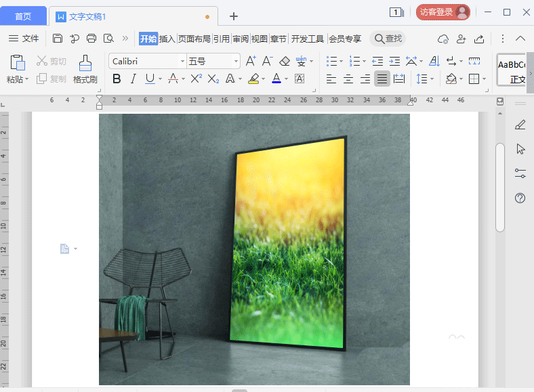
Task: Click the selection arrow tool in right sidebar
Action: click(x=520, y=149)
